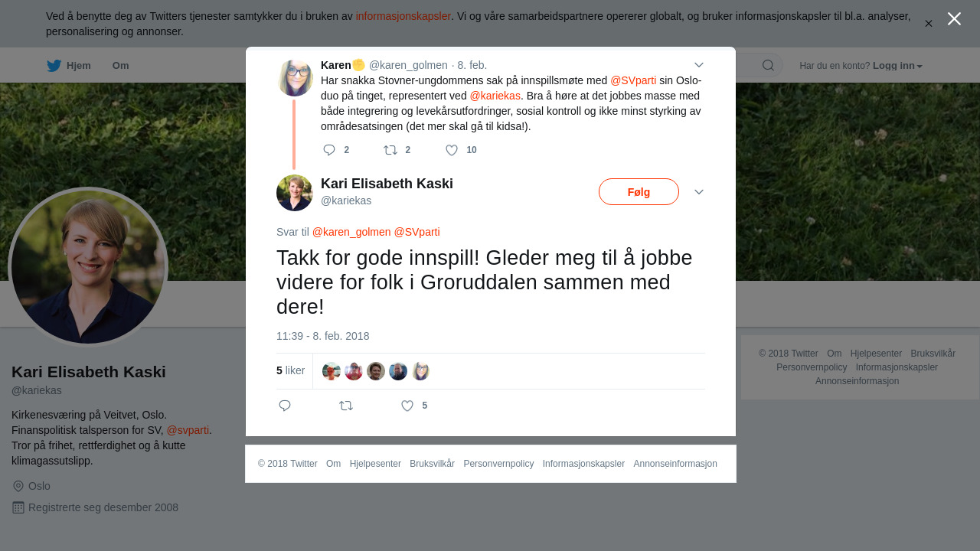The image size is (980, 551).
Task: Open the Logg inn dropdown
Action: 897,66
